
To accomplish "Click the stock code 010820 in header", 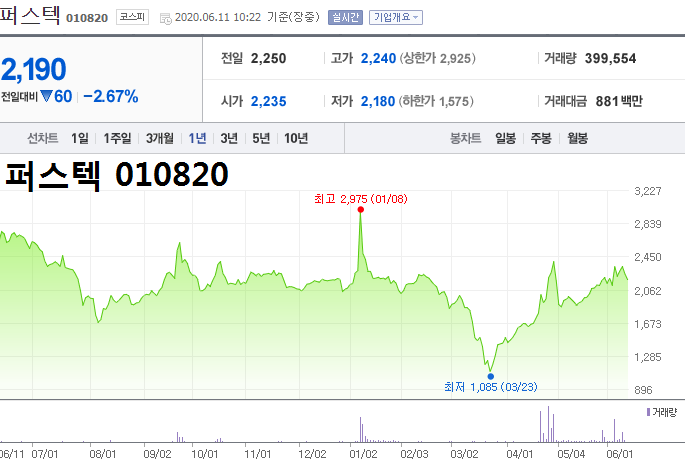I will coord(86,18).
